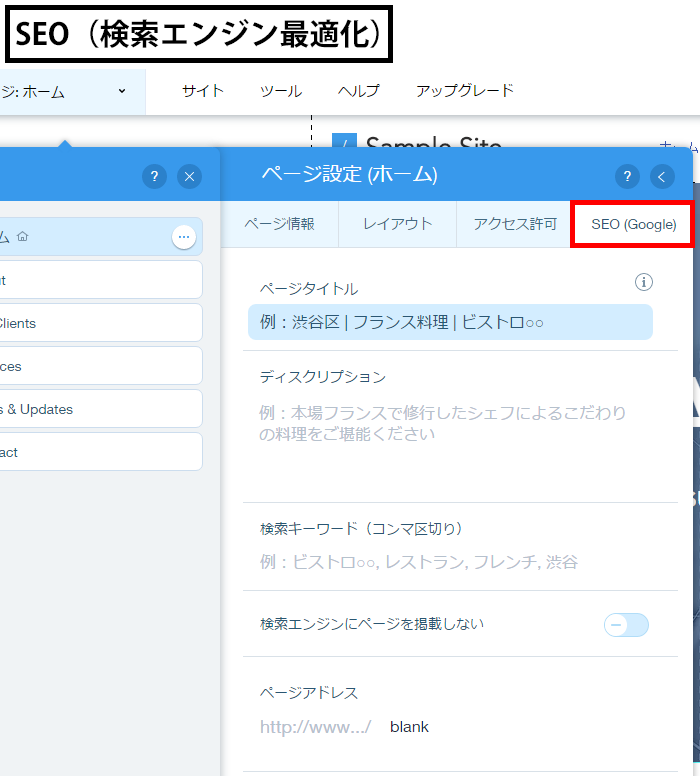
Task: Select the SEO (Google) tab
Action: [x=633, y=224]
